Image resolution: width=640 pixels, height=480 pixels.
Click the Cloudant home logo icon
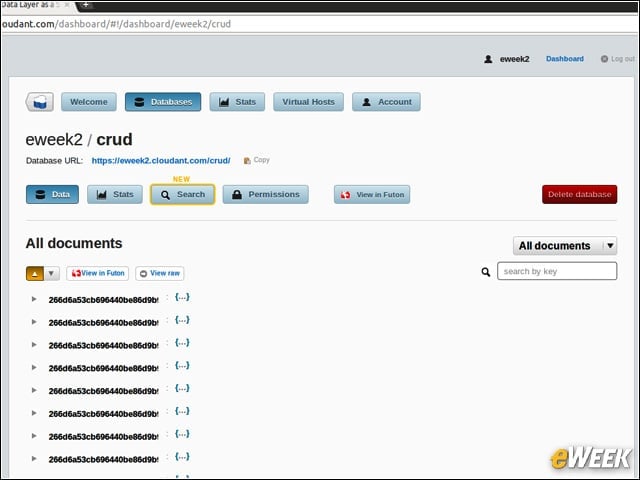point(40,102)
